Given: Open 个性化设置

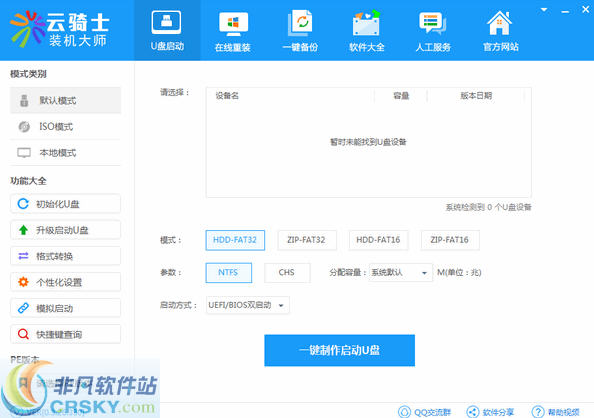Looking at the screenshot, I should coord(65,282).
